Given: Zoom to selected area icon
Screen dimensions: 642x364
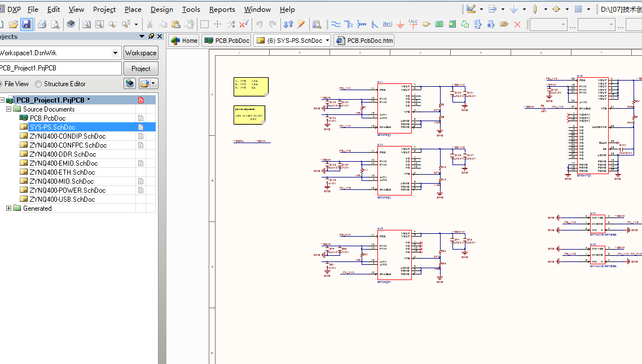Looking at the screenshot, I should pyautogui.click(x=99, y=25).
